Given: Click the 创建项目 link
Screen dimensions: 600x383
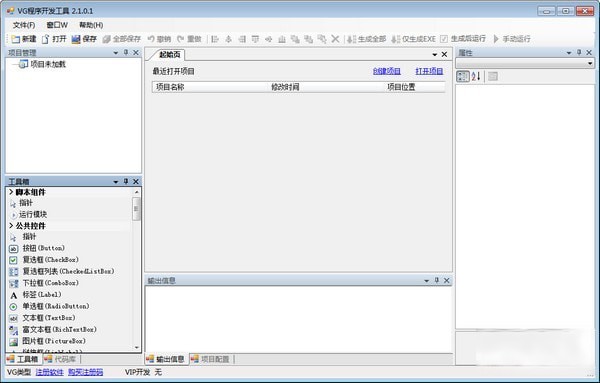Looking at the screenshot, I should tap(386, 71).
